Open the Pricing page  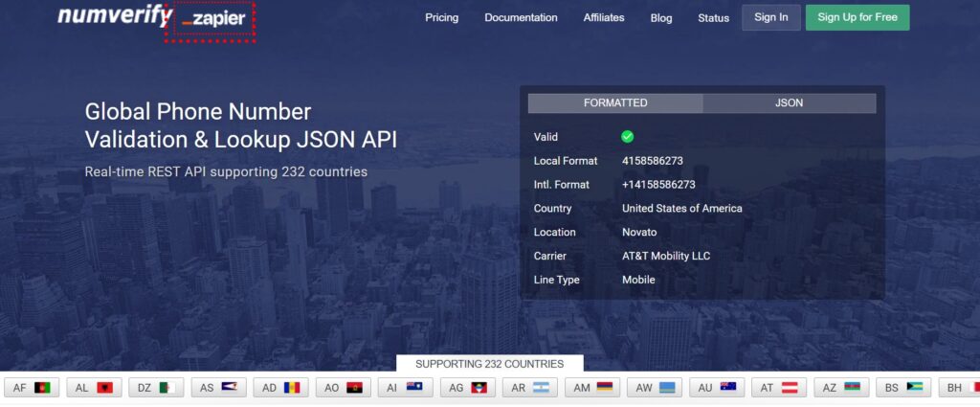pyautogui.click(x=441, y=17)
